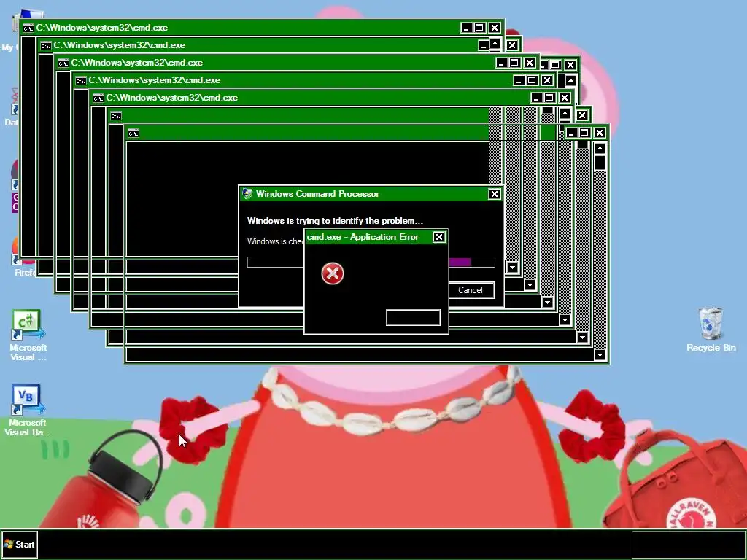Click the title bar icon of the fifth-from-back titled cmd.exe window
This screenshot has height=560, width=747.
(98, 98)
